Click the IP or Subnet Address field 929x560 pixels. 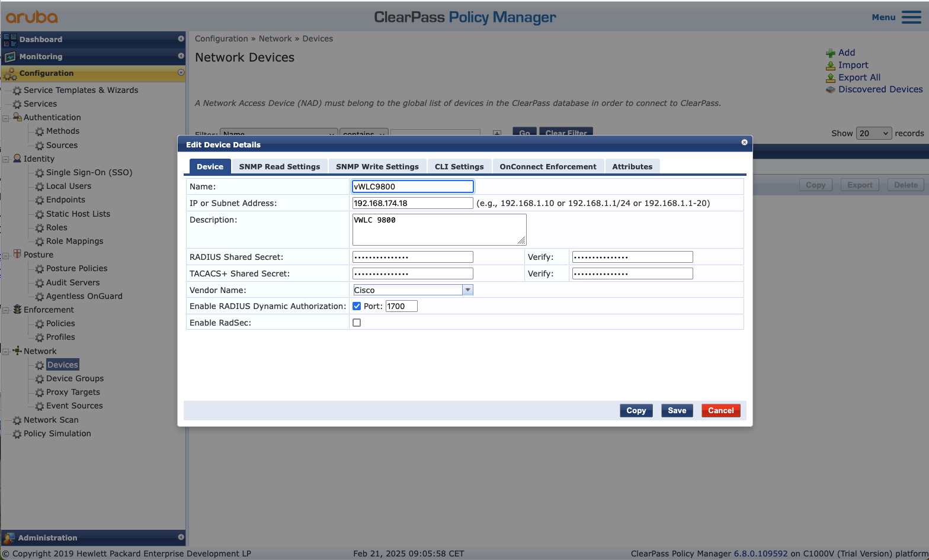(413, 203)
